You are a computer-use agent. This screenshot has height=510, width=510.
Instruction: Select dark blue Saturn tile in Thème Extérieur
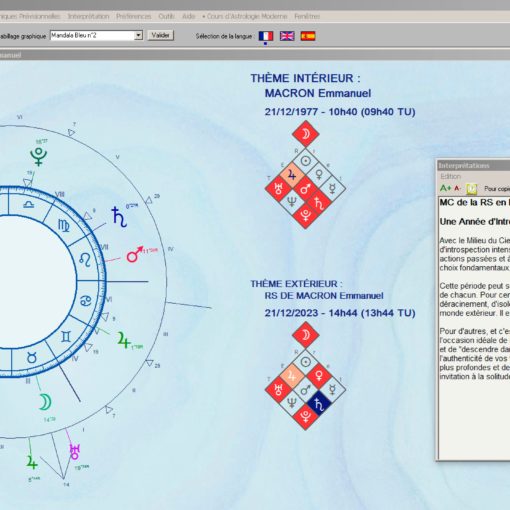[x=319, y=403]
